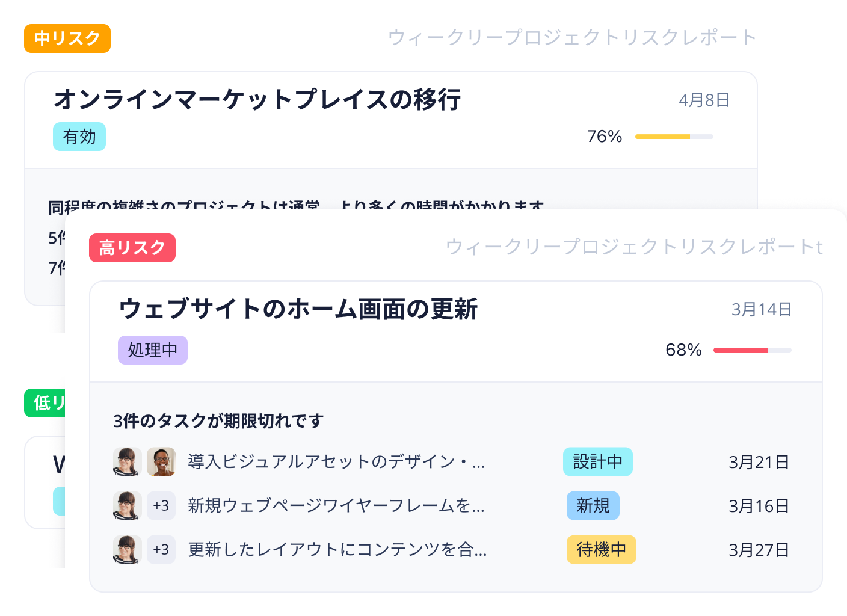
Task: Click the first avatar on the 導入ビジュアルアセット row
Action: click(127, 462)
